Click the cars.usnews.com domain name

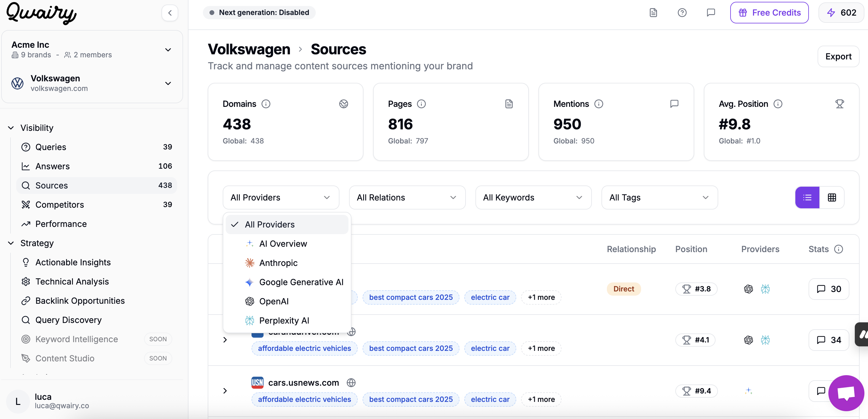[303, 383]
